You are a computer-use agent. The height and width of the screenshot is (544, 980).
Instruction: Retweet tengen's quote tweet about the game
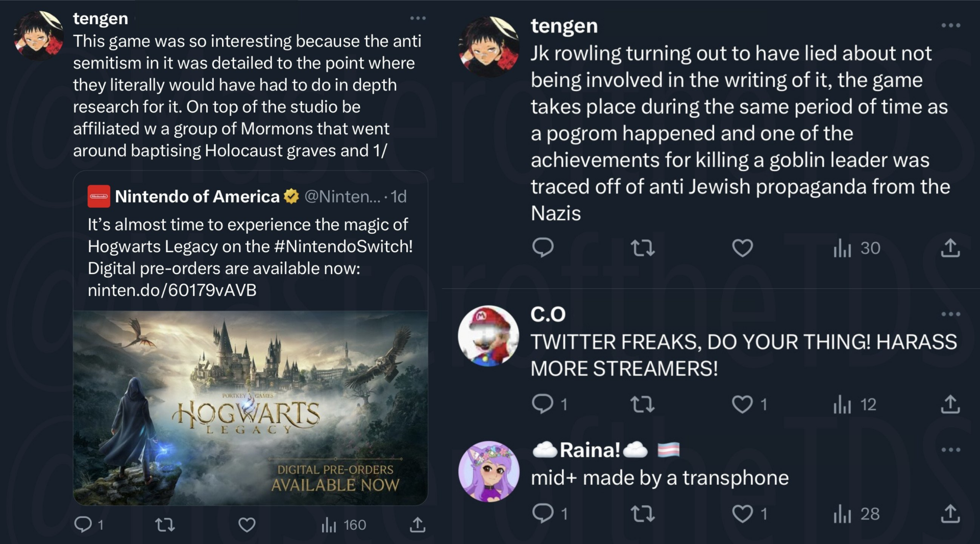[x=164, y=524]
